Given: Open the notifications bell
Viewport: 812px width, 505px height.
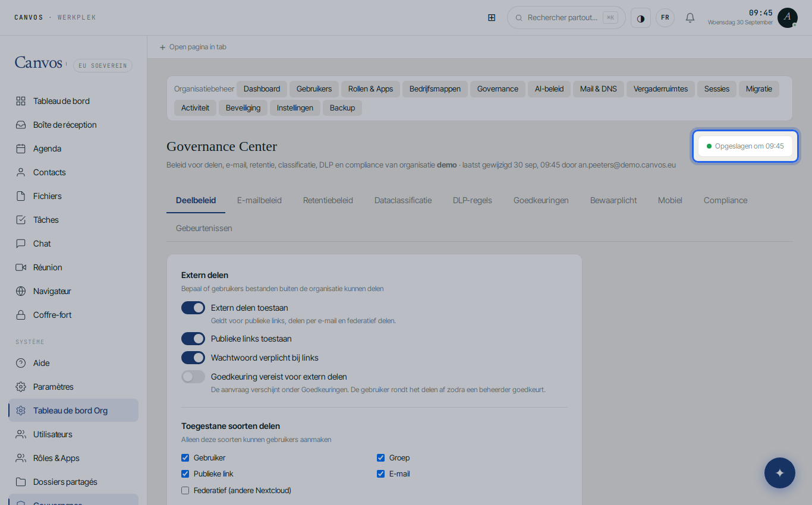Looking at the screenshot, I should [x=690, y=18].
